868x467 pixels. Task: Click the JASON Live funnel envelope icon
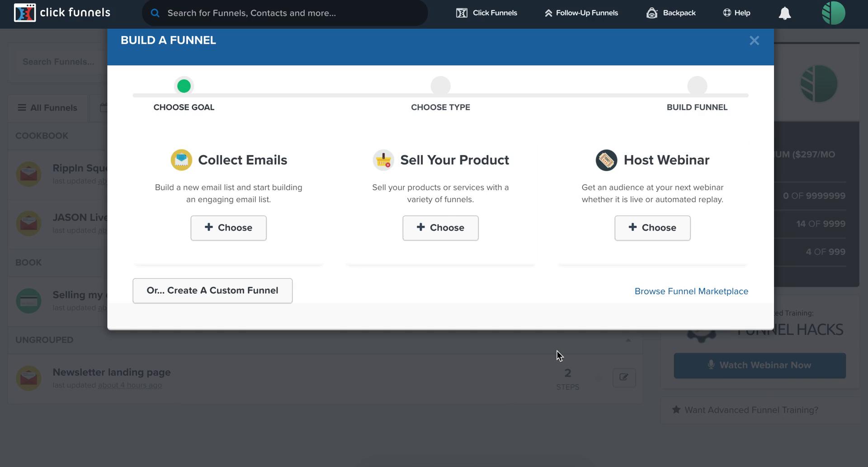(29, 224)
